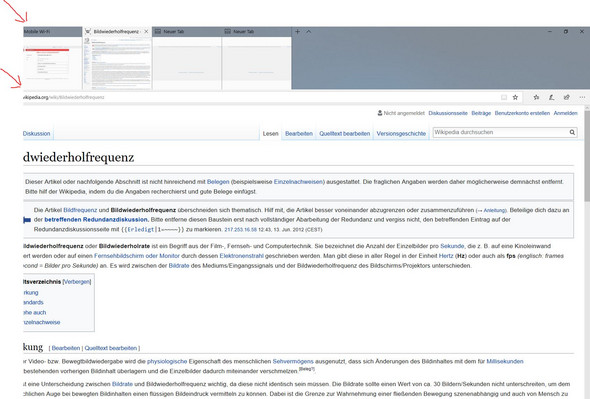The image size is (590, 399).
Task: Click the page vertical scrollbar thumb
Action: point(587,156)
